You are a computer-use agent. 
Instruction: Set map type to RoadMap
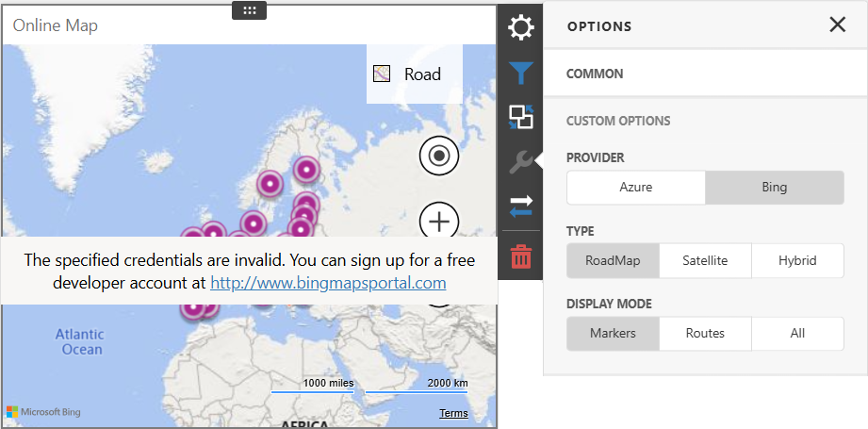[613, 260]
